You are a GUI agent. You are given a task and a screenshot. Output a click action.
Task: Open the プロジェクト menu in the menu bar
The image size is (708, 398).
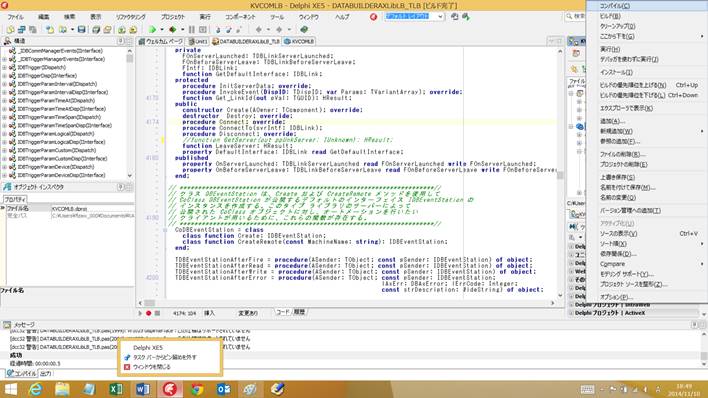(173, 17)
